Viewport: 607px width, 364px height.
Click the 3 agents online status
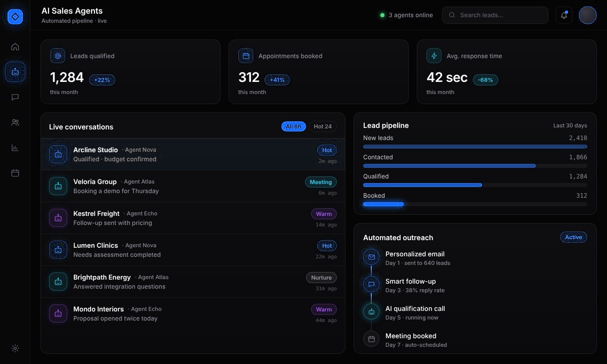[407, 15]
